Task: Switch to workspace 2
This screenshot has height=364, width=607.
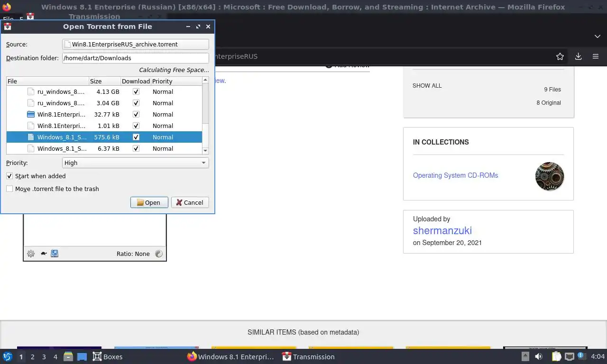Action: click(x=33, y=356)
